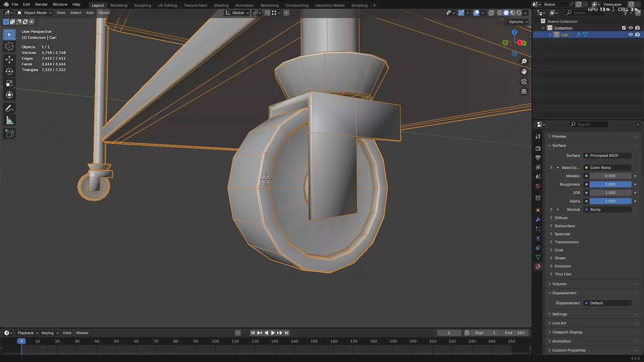
Task: Open the Render menu
Action: (41, 4)
